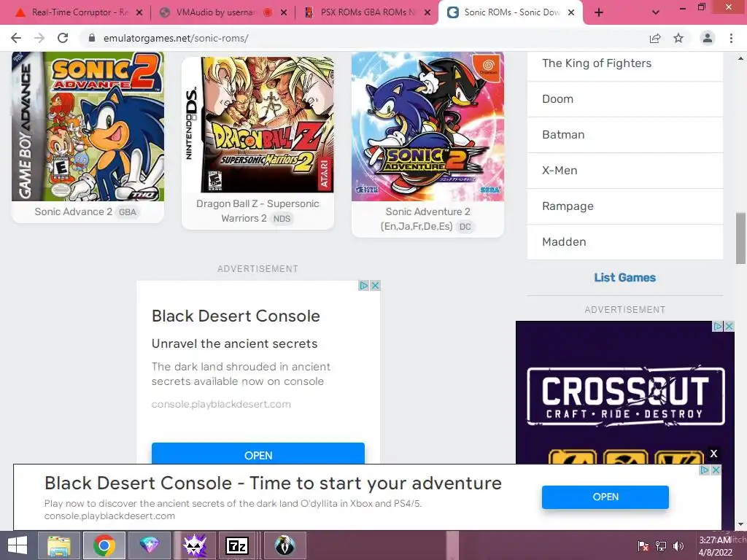
Task: Click console.playblackdesert.com in center ad
Action: (221, 404)
